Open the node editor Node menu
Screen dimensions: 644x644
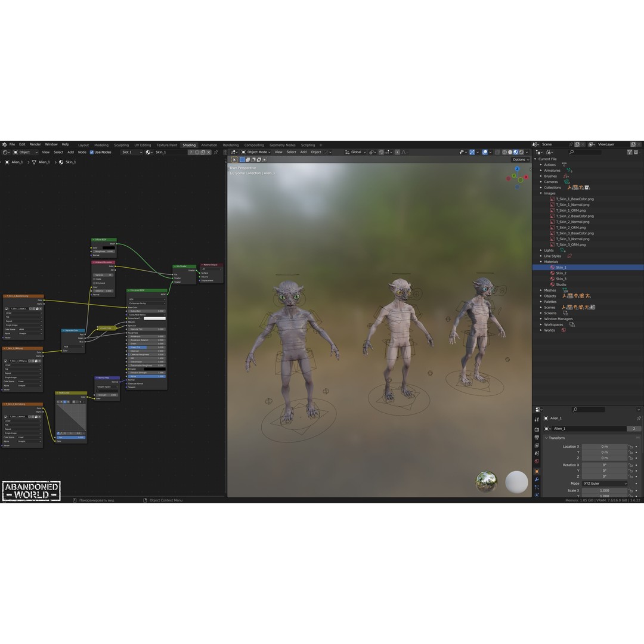82,153
